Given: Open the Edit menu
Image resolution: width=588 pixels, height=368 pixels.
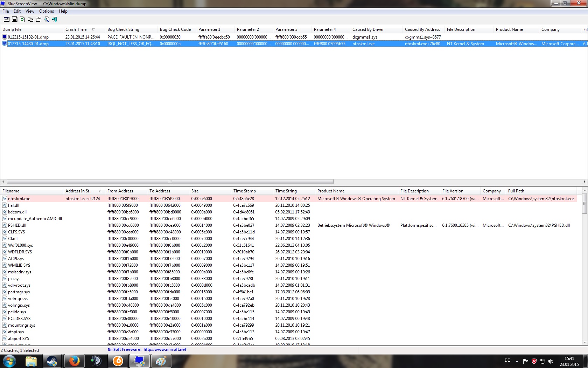Looking at the screenshot, I should tap(17, 11).
